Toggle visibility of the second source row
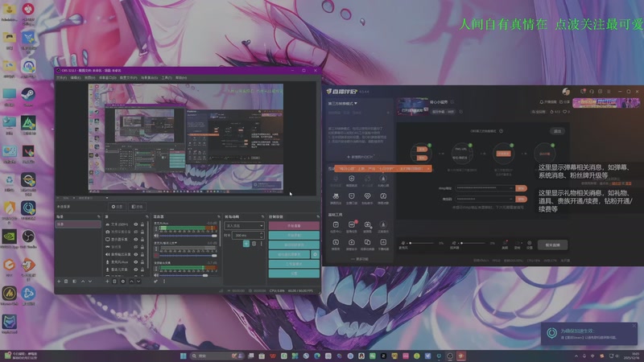 click(x=136, y=232)
